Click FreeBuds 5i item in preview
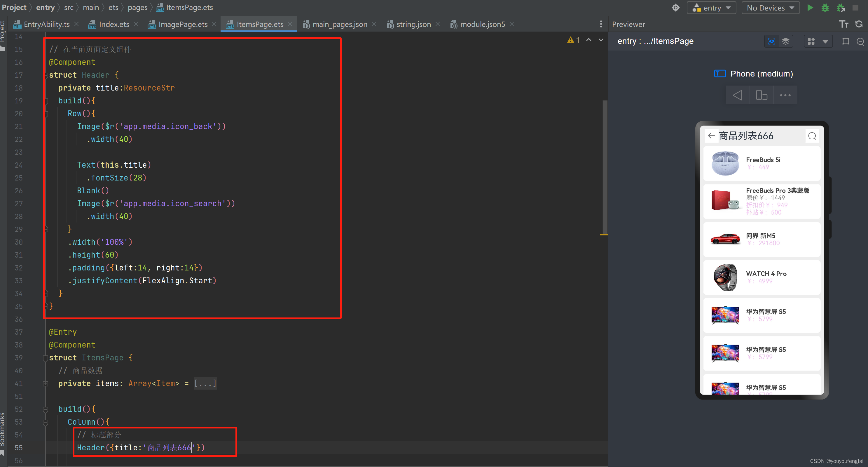 click(761, 163)
